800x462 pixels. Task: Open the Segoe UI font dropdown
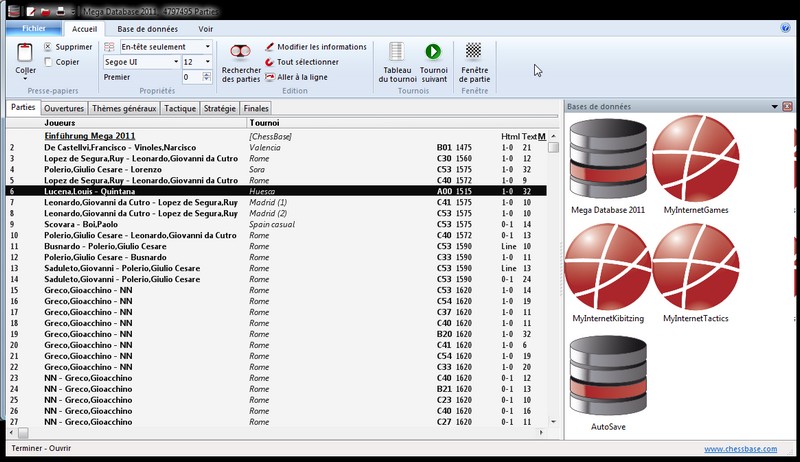coord(174,62)
